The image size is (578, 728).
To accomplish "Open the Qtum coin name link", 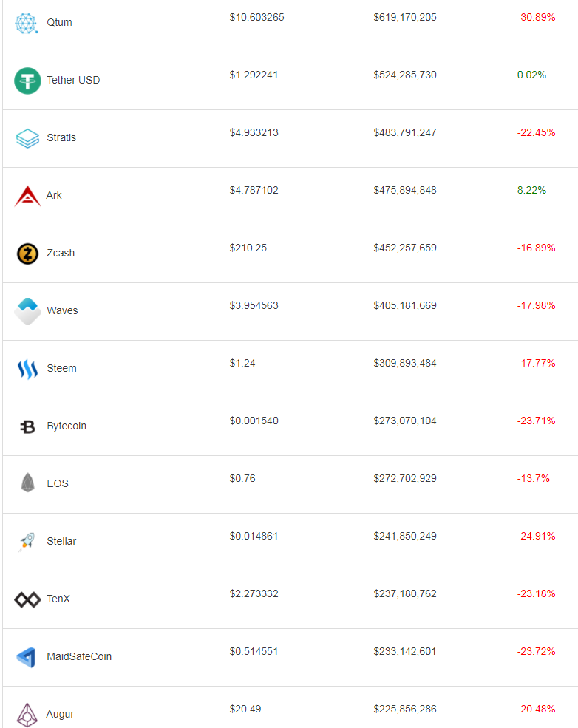I will click(59, 22).
